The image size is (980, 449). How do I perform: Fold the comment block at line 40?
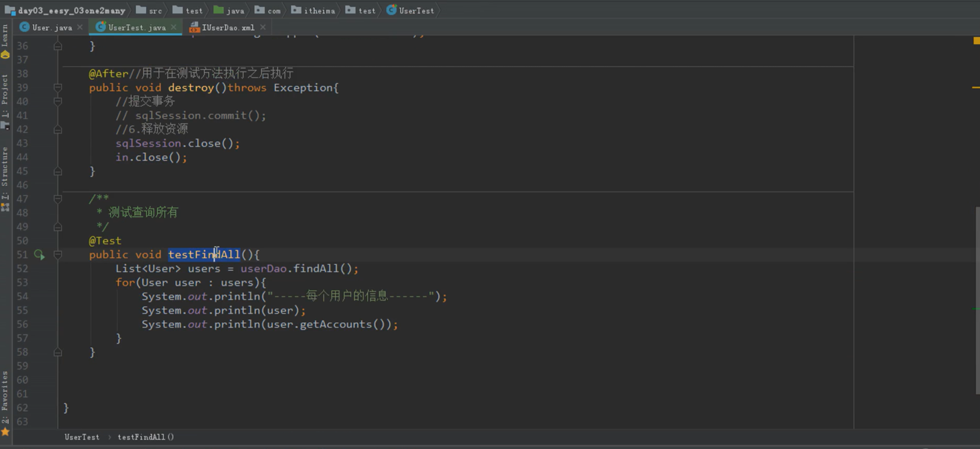pos(58,101)
